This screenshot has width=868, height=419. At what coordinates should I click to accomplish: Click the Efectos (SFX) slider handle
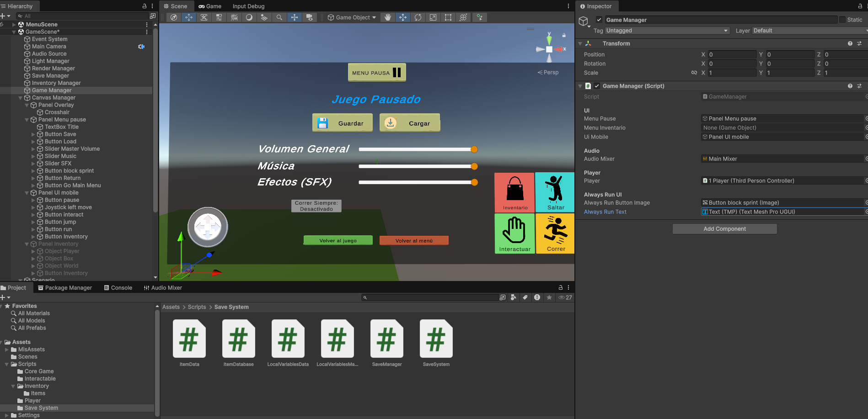pyautogui.click(x=474, y=182)
